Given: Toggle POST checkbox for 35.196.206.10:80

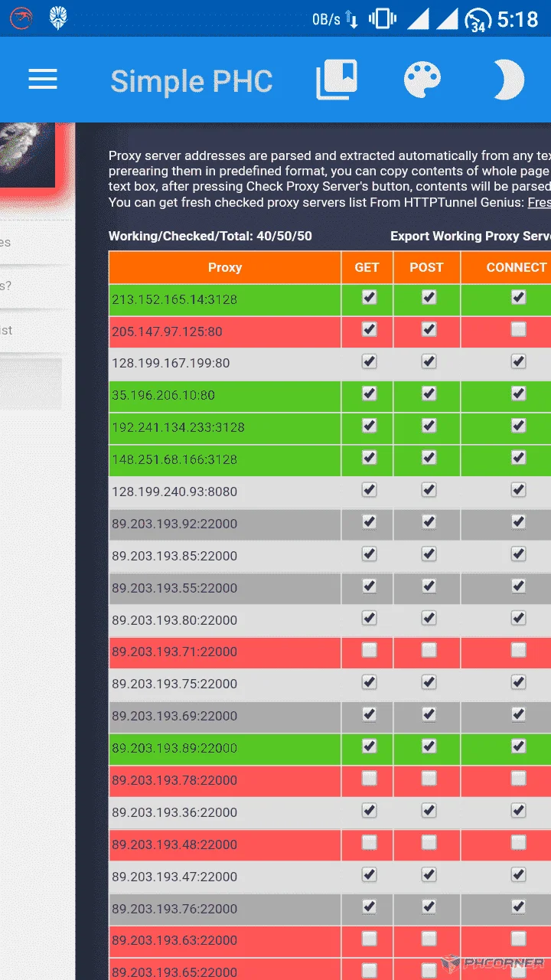Looking at the screenshot, I should coord(429,394).
